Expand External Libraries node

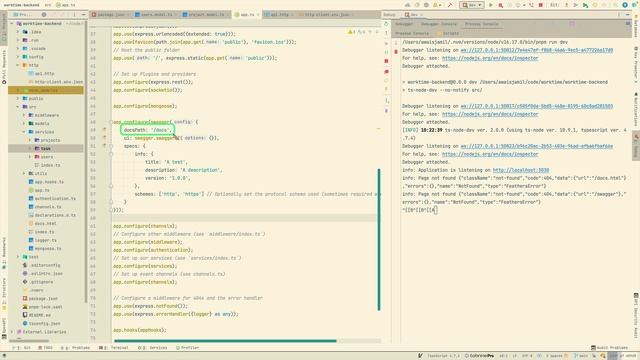tap(12, 332)
